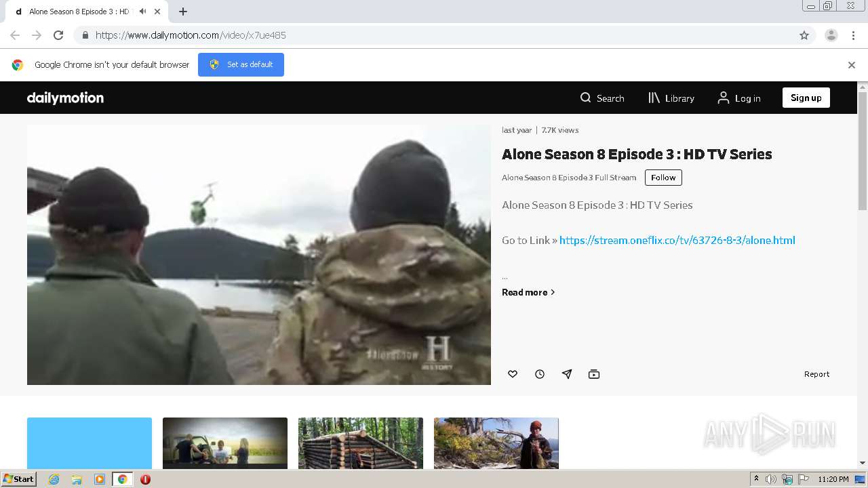
Task: Open the Chrome profile avatar
Action: point(831,35)
